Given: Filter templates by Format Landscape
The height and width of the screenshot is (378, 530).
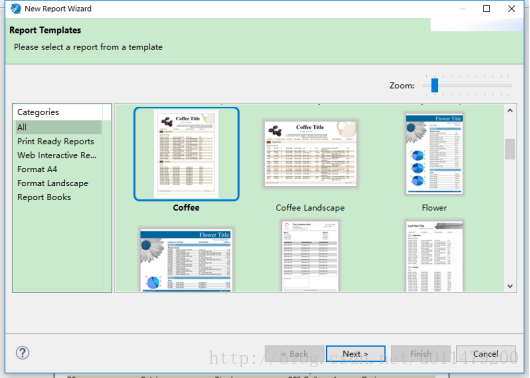Looking at the screenshot, I should (53, 183).
